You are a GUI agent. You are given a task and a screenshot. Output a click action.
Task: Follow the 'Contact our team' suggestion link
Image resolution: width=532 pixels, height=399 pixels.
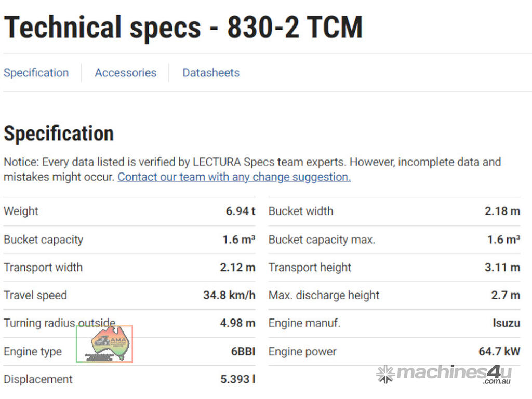coord(234,177)
